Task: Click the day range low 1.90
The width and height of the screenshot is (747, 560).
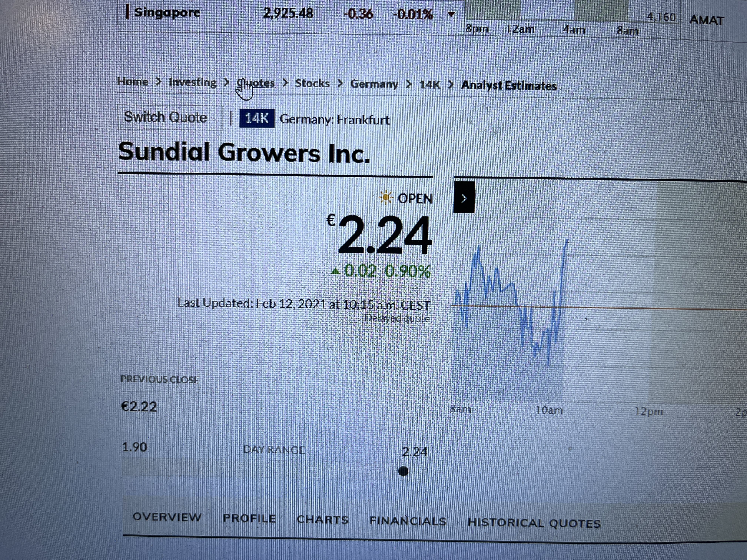Action: coord(134,447)
